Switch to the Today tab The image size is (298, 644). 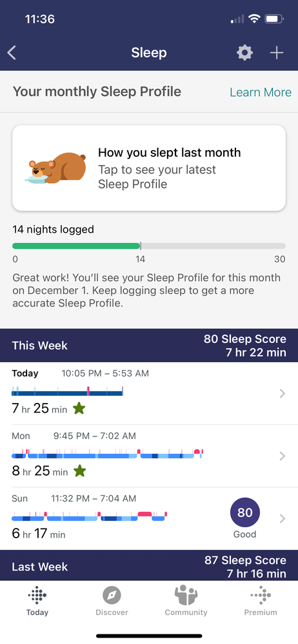[x=37, y=601]
